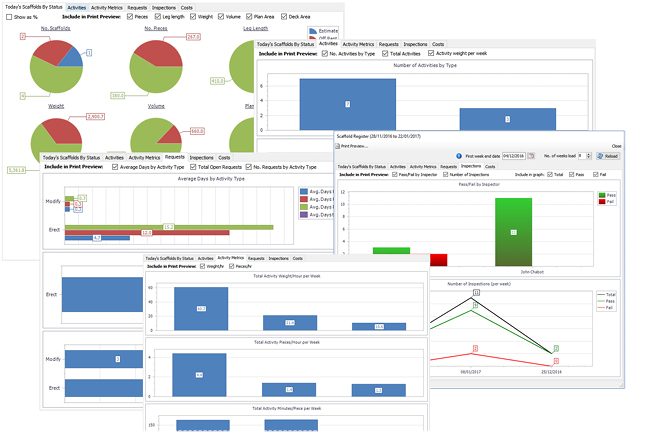This screenshot has width=650, height=432.
Task: Click the 267.0 label on No. Pieces pie
Action: tap(193, 37)
